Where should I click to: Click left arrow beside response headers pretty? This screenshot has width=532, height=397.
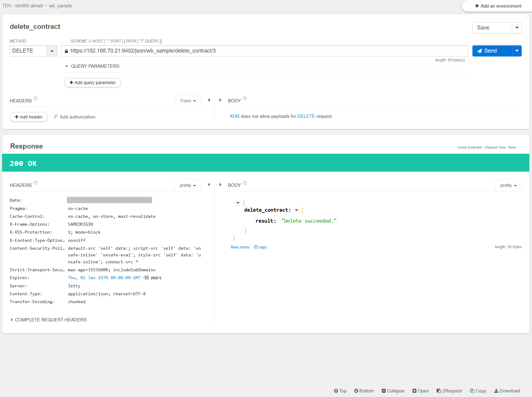pos(209,185)
